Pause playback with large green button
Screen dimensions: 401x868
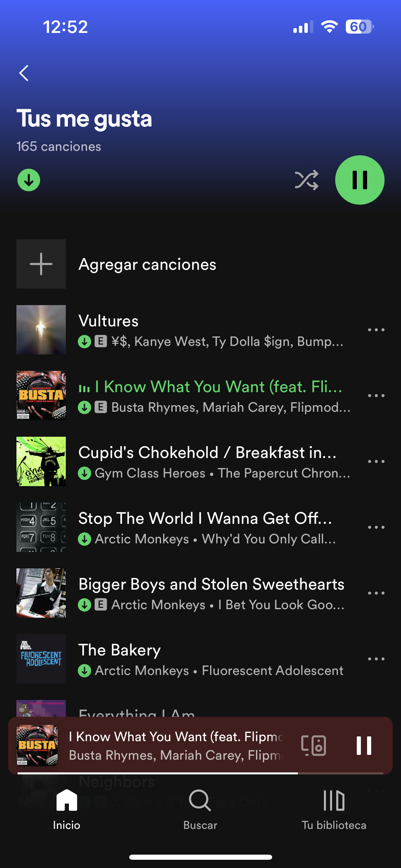360,180
